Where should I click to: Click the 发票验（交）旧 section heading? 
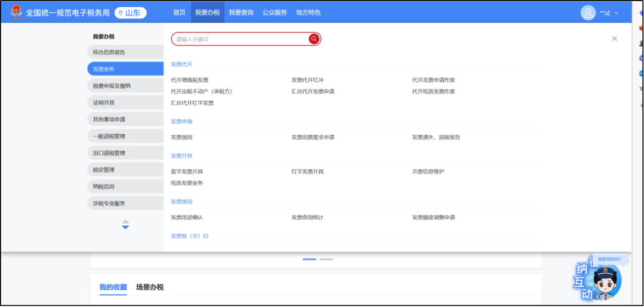pyautogui.click(x=190, y=236)
